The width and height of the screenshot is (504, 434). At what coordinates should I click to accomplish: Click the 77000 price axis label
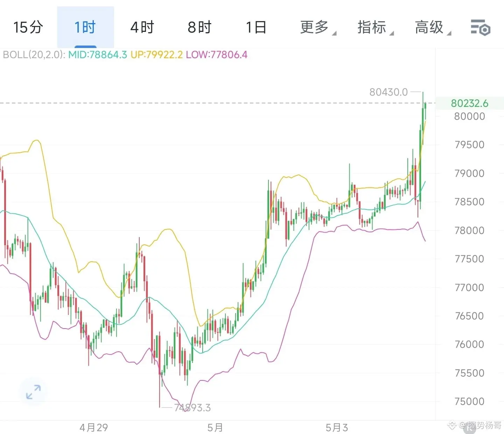pos(469,288)
